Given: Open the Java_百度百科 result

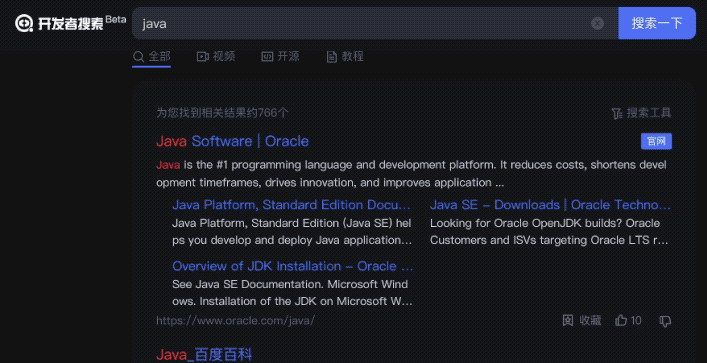Looking at the screenshot, I should click(204, 355).
